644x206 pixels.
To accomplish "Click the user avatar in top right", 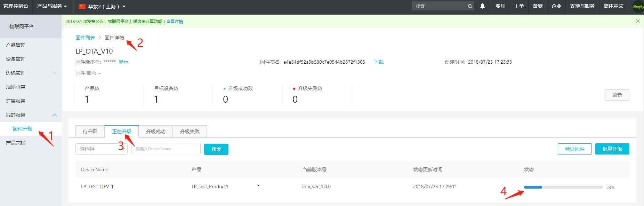I will pyautogui.click(x=638, y=6).
